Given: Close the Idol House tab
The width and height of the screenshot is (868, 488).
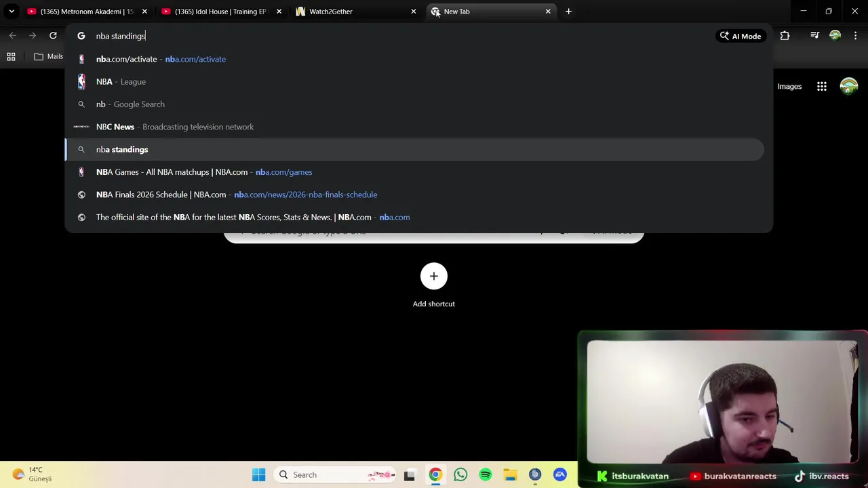Looking at the screenshot, I should click(x=279, y=12).
